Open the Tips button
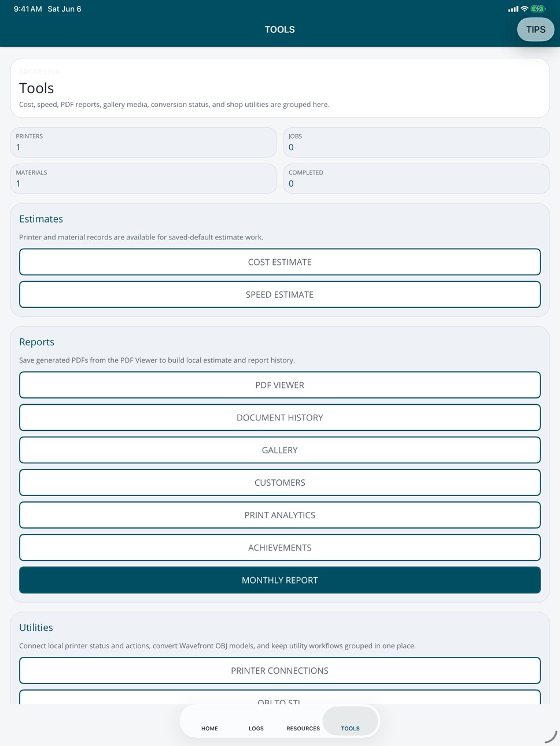Viewport: 560px width, 746px height. 535,29
